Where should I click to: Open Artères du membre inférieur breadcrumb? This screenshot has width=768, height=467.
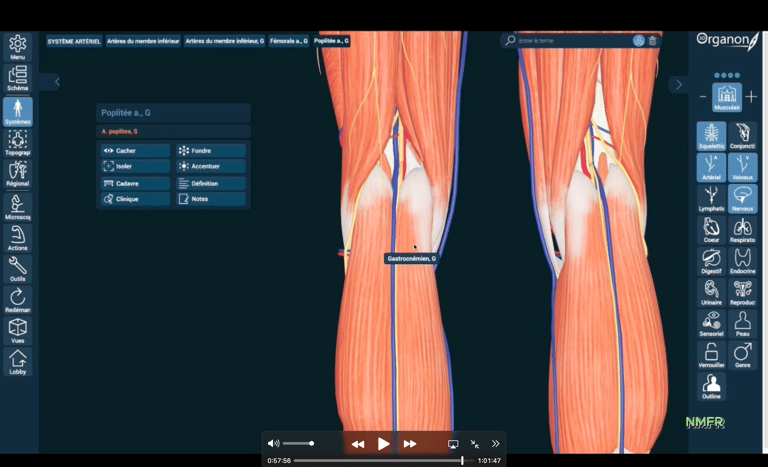pos(143,41)
